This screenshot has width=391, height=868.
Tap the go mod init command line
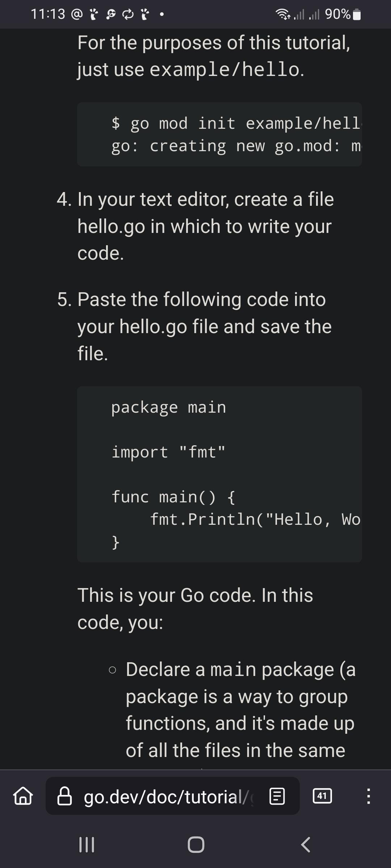coord(236,123)
